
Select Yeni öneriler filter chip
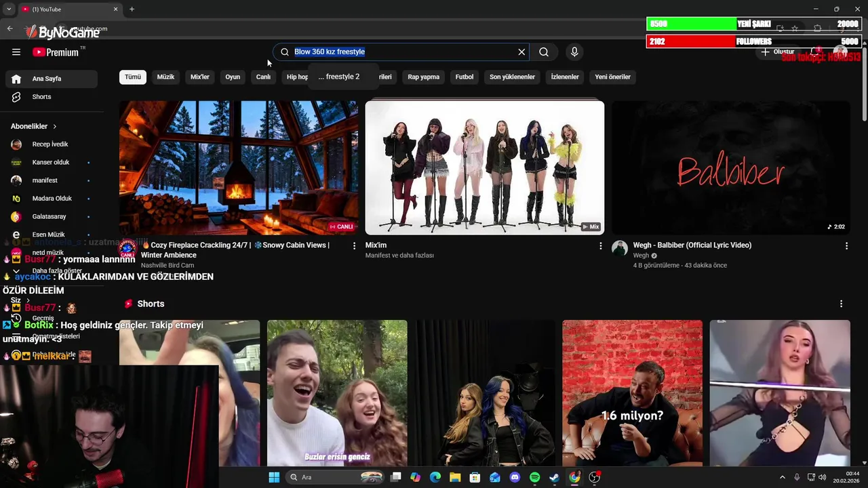point(612,77)
